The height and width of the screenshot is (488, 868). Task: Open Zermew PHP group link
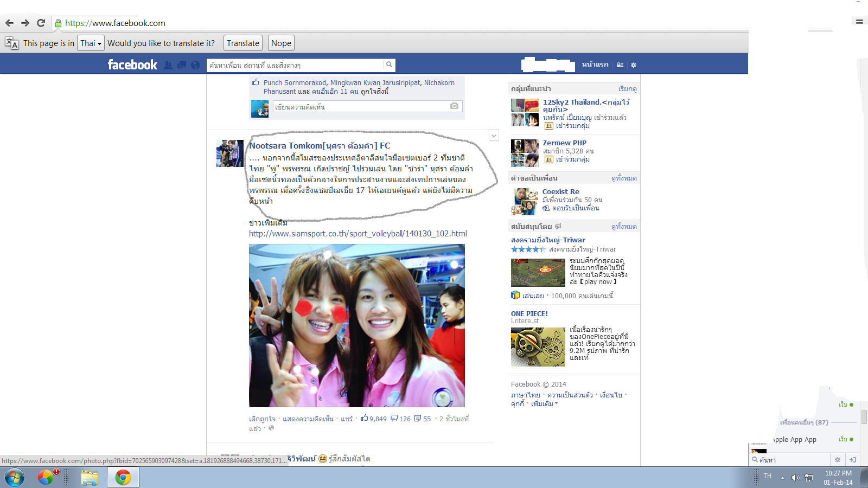[x=565, y=143]
